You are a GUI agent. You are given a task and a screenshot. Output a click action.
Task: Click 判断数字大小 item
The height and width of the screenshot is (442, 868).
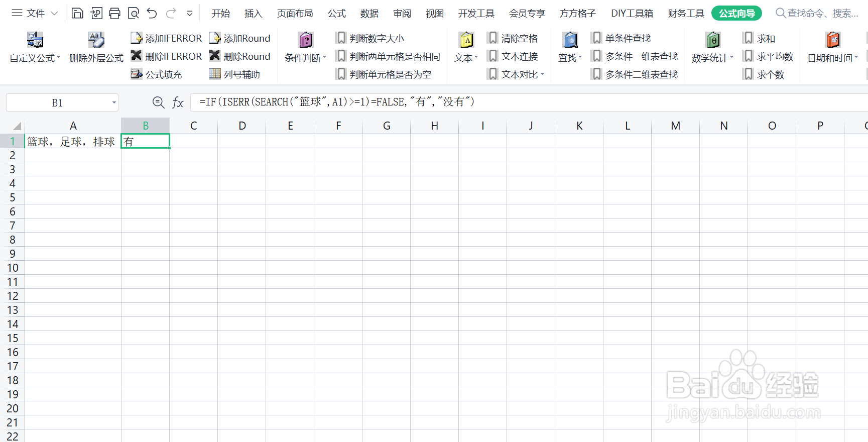(370, 38)
